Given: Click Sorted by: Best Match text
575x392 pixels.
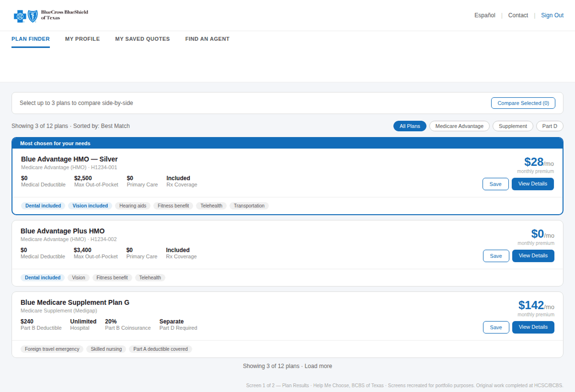Looking at the screenshot, I should coord(102,126).
